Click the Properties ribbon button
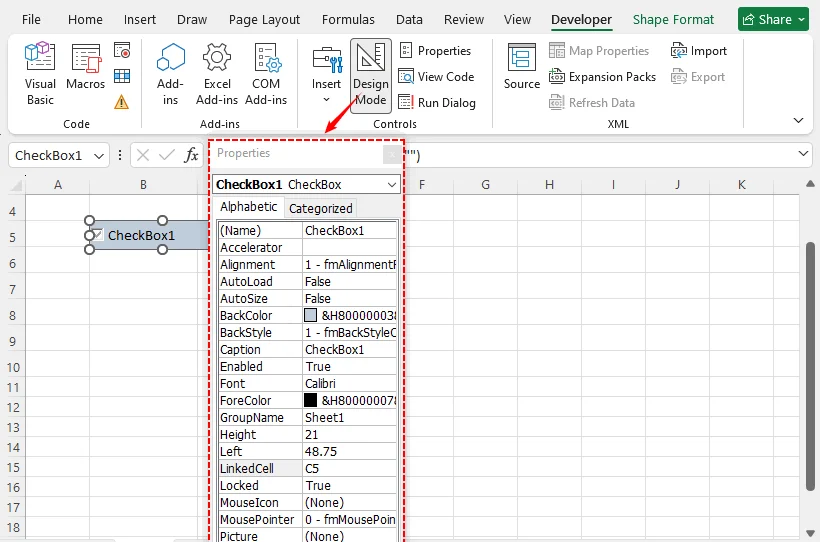This screenshot has height=542, width=820. coord(435,51)
